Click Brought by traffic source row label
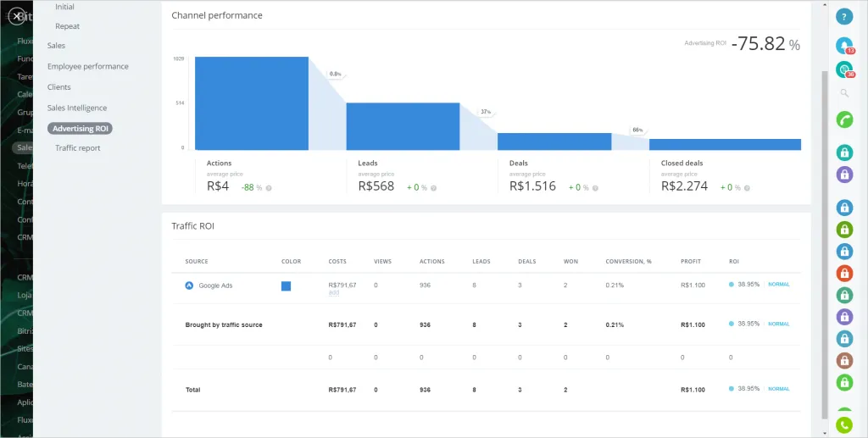 (x=224, y=324)
